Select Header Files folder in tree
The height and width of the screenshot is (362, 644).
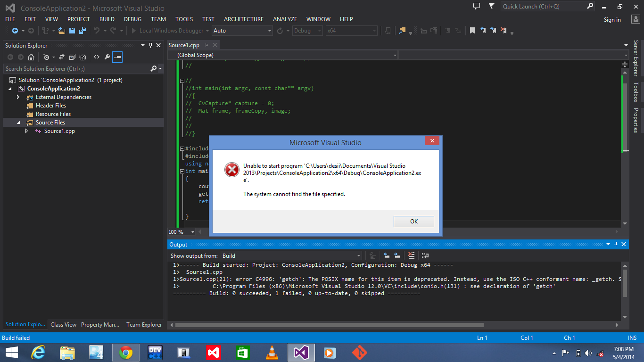[51, 106]
